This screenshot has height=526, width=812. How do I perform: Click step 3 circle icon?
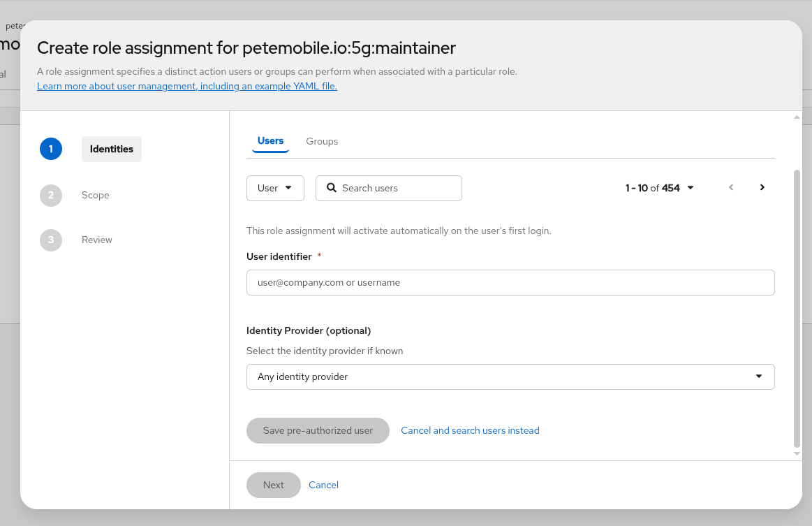(x=51, y=240)
